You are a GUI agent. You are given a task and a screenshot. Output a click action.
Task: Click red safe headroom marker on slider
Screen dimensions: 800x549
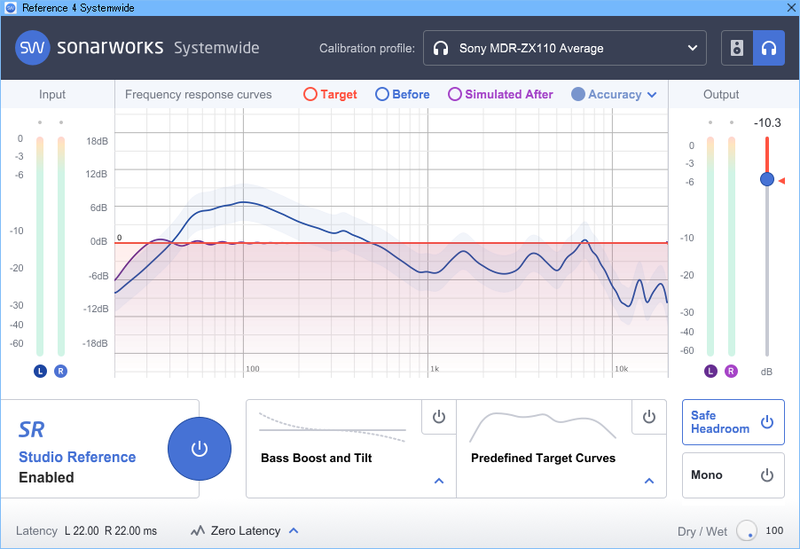pyautogui.click(x=782, y=181)
